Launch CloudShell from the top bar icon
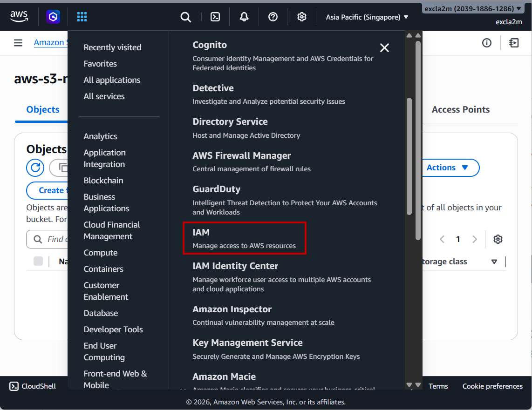Viewport: 532px width, 410px height. click(x=215, y=17)
